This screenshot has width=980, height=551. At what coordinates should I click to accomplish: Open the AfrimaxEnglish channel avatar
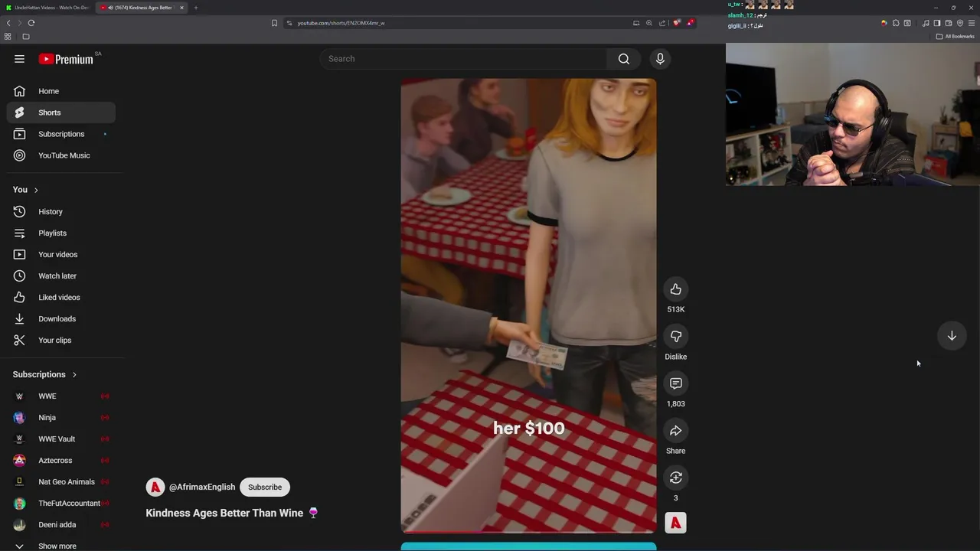(x=155, y=487)
